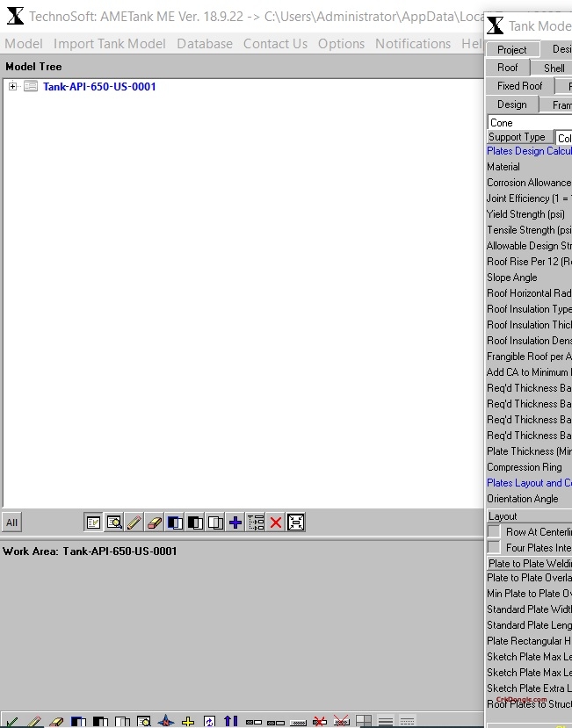Viewport: 572px width, 728px height.
Task: Click the compass north icon in bottom toolbar
Action: click(x=165, y=723)
